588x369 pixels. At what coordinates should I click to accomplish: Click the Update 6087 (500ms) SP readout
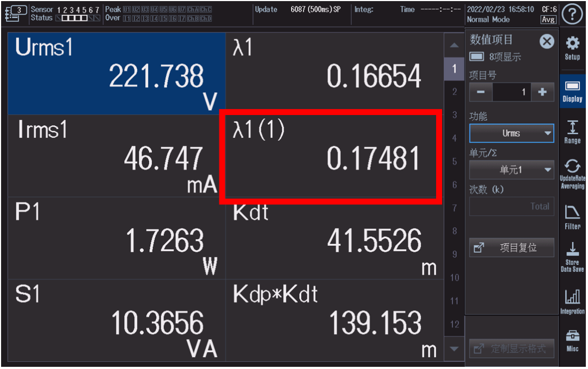point(298,9)
